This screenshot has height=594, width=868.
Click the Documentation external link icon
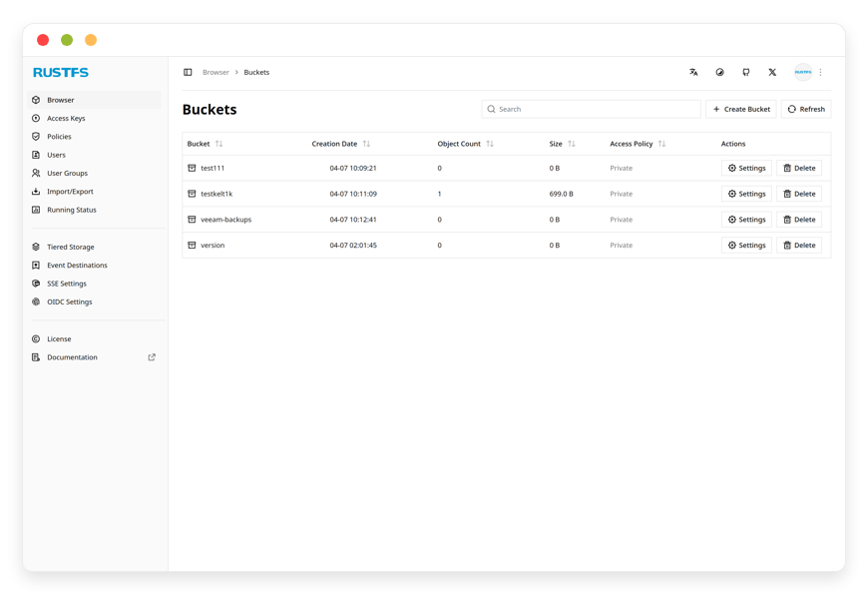pyautogui.click(x=152, y=356)
